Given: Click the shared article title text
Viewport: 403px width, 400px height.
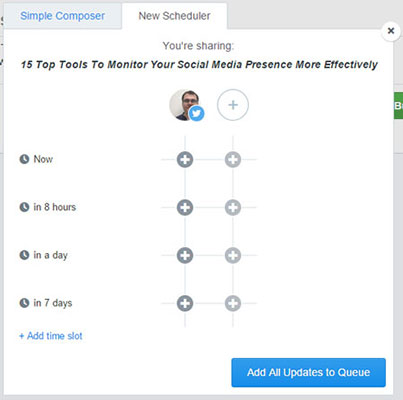Looking at the screenshot, I should 199,64.
